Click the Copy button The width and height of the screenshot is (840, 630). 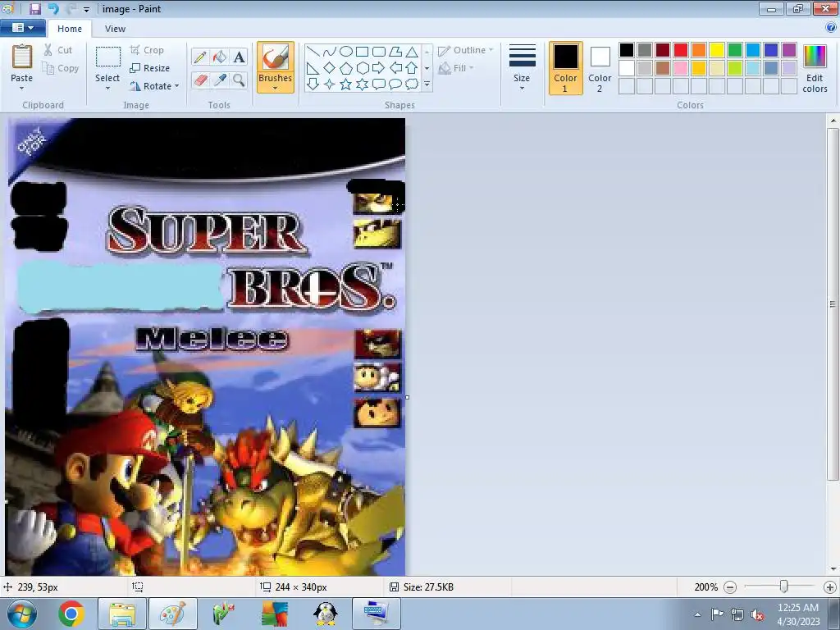[61, 68]
